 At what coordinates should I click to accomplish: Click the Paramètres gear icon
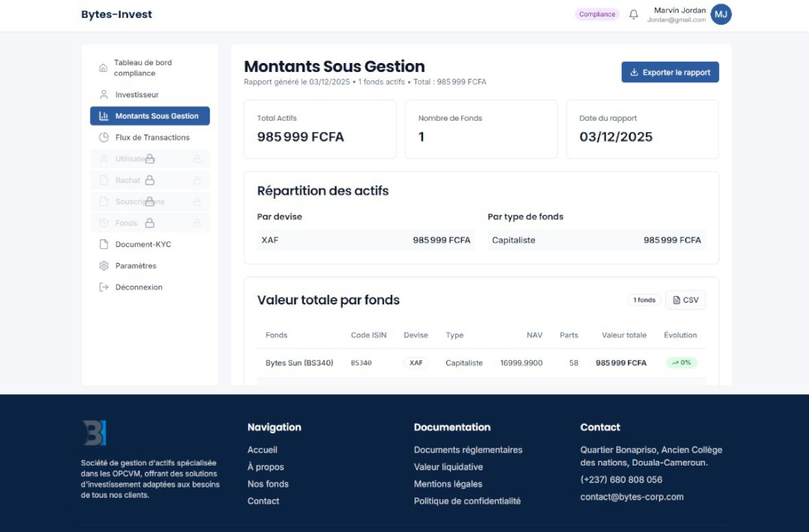point(104,265)
